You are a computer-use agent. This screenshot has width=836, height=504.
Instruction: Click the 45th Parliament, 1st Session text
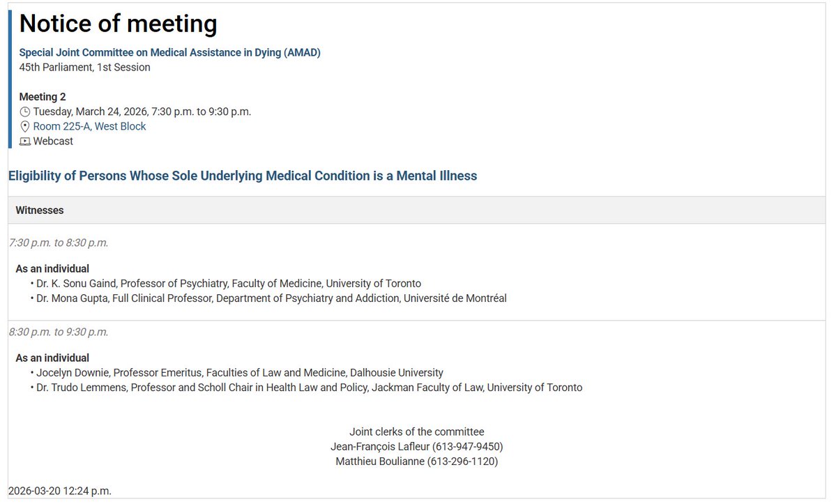(84, 67)
